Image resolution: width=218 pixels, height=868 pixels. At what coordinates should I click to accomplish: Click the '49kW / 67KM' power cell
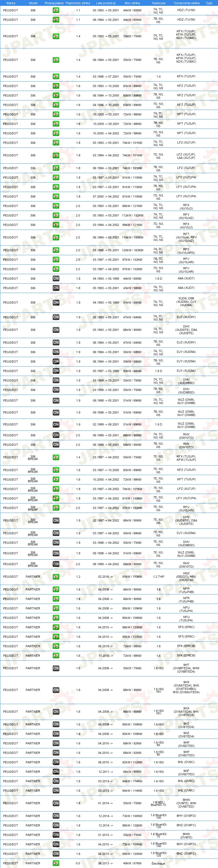click(x=132, y=864)
